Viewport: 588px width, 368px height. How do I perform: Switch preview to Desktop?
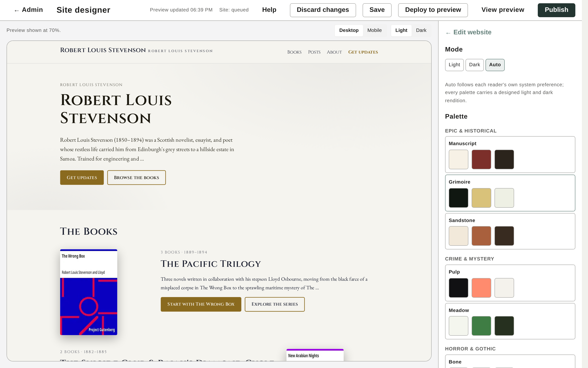click(x=349, y=30)
